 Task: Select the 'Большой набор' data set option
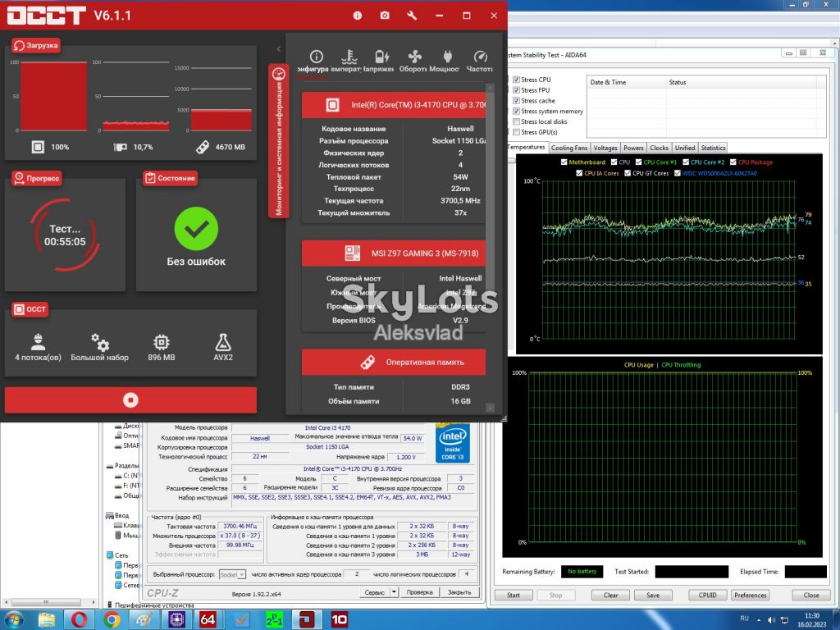[x=99, y=347]
